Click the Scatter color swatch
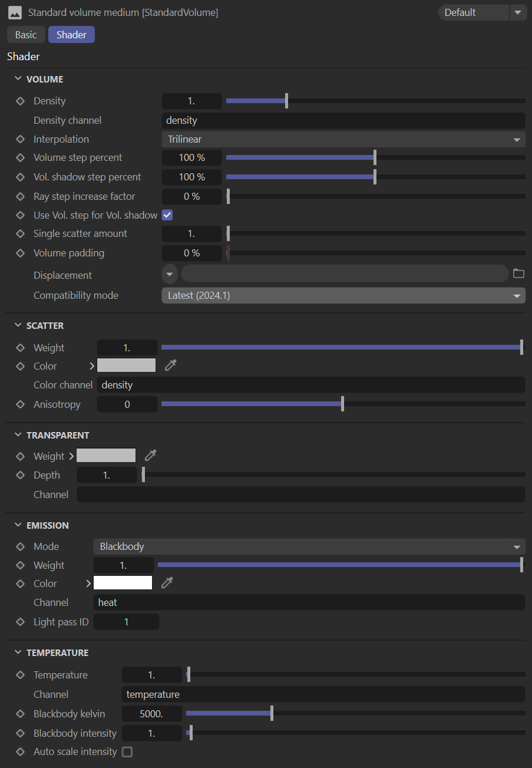 click(126, 365)
